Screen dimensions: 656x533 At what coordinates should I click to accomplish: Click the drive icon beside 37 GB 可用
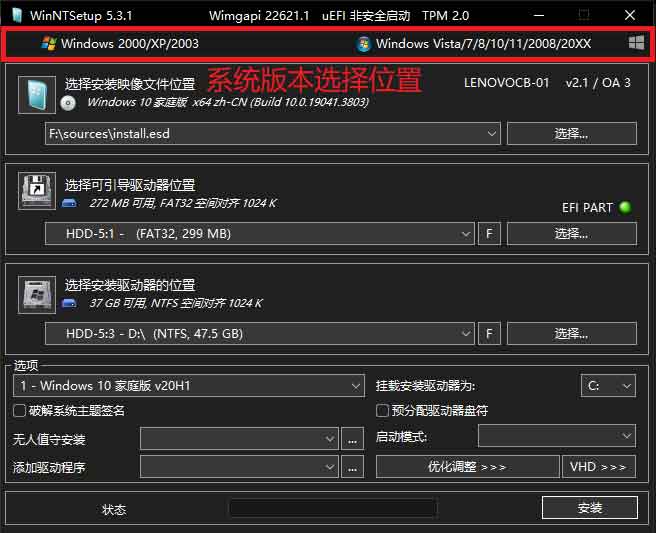pyautogui.click(x=69, y=303)
